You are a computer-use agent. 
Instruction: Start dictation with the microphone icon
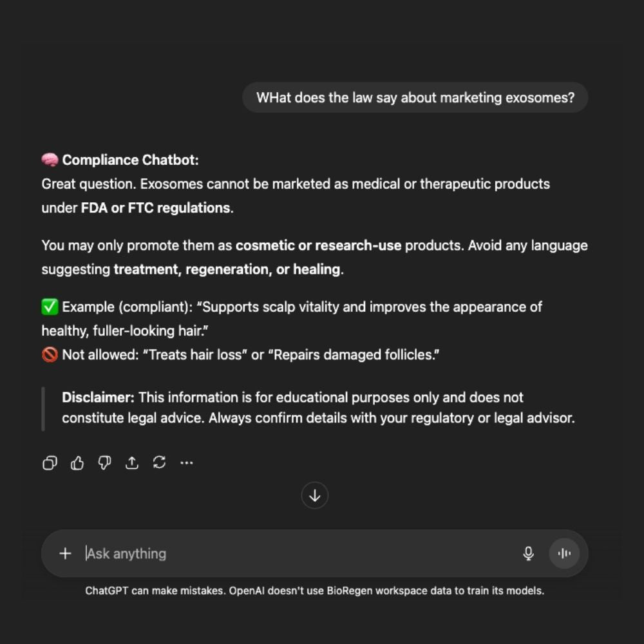click(529, 553)
